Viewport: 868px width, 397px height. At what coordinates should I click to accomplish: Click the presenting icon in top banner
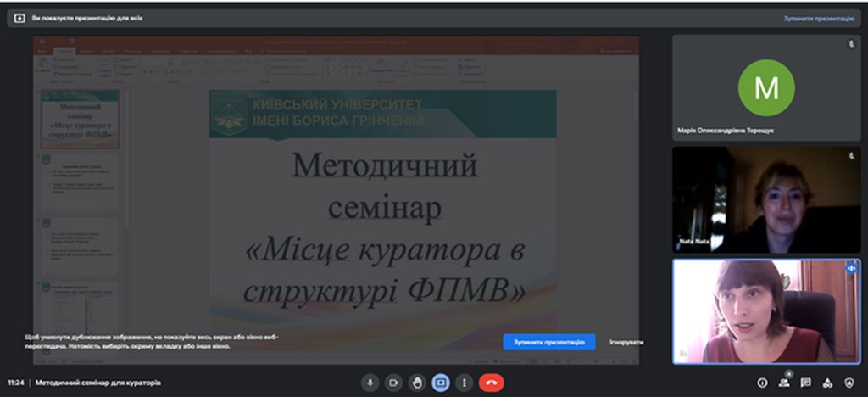tap(19, 18)
